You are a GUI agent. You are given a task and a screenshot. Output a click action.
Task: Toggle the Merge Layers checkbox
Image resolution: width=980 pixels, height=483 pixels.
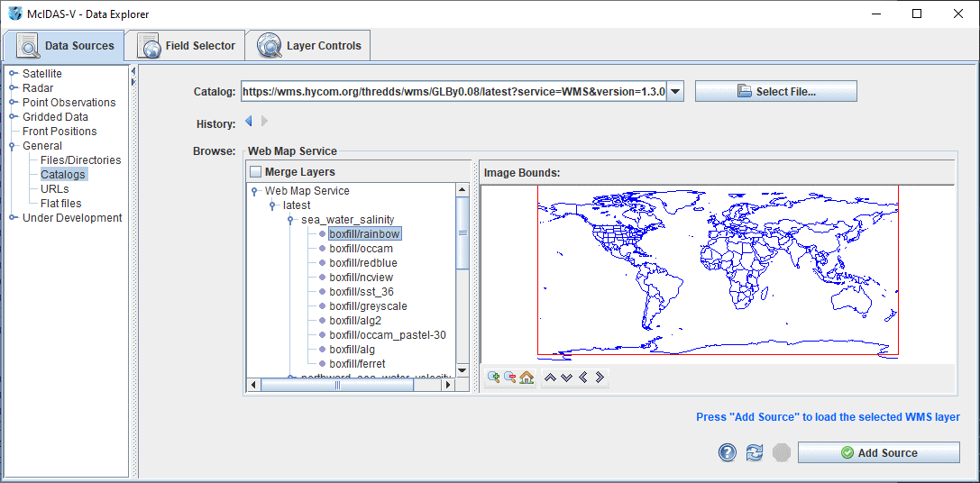[256, 171]
